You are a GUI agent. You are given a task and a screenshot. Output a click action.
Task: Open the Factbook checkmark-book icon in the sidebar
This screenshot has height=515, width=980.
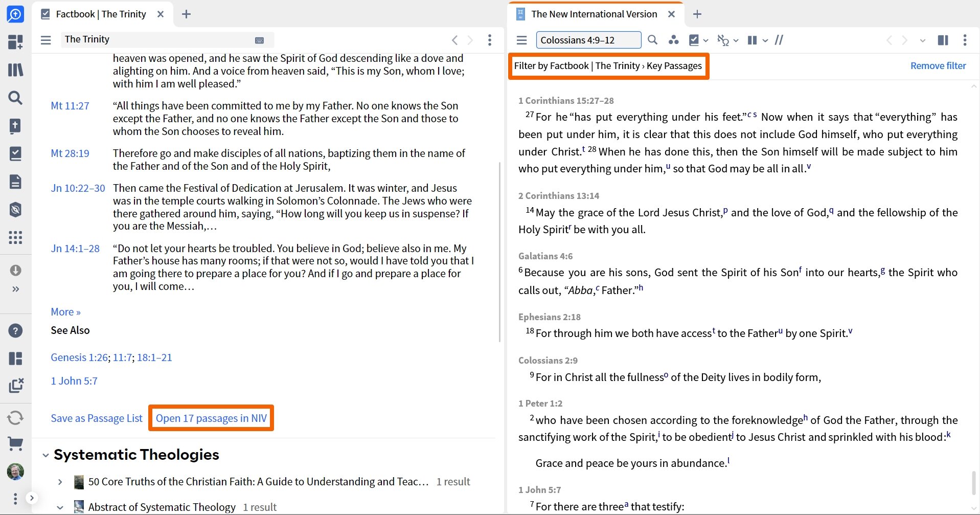pos(15,153)
